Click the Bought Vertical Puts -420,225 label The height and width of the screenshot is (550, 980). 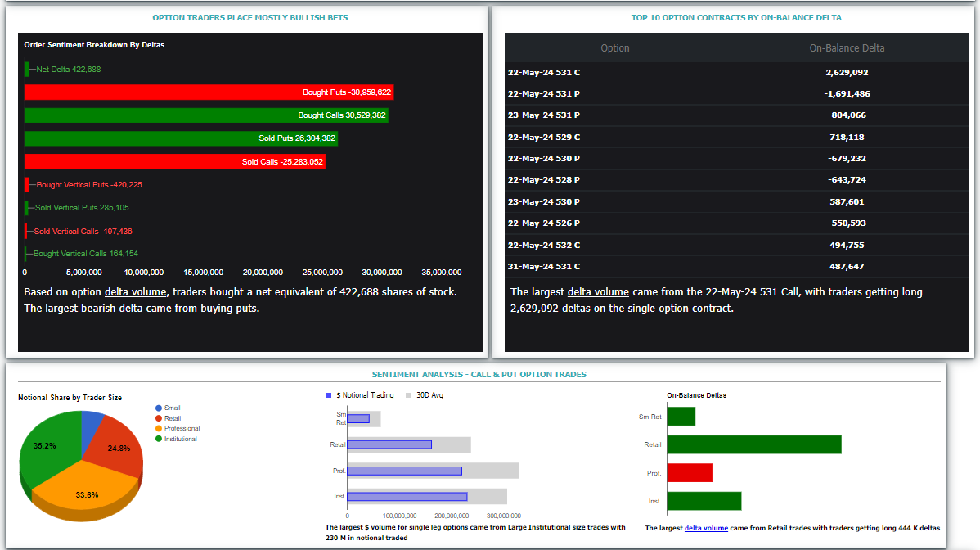pos(89,185)
